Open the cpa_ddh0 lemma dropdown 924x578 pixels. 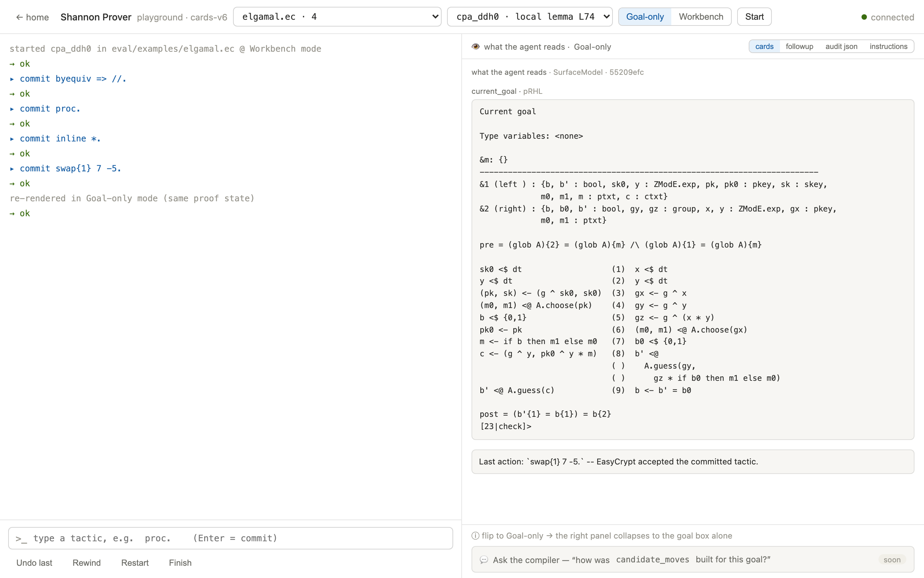pyautogui.click(x=530, y=17)
